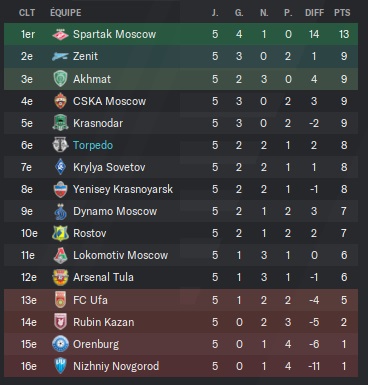Sort table by the PTS column header
This screenshot has height=385, width=368.
point(342,13)
